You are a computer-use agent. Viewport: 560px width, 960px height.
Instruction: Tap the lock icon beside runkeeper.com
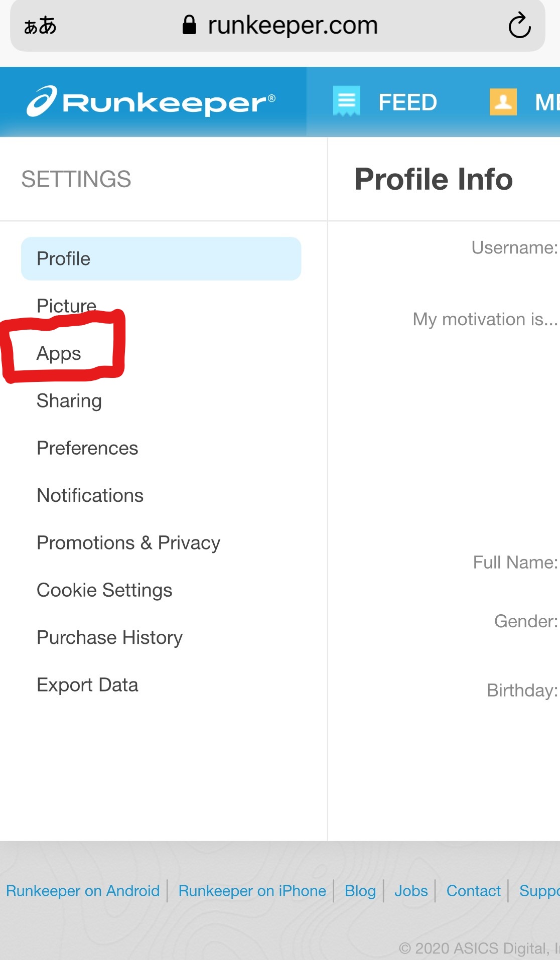pos(189,25)
